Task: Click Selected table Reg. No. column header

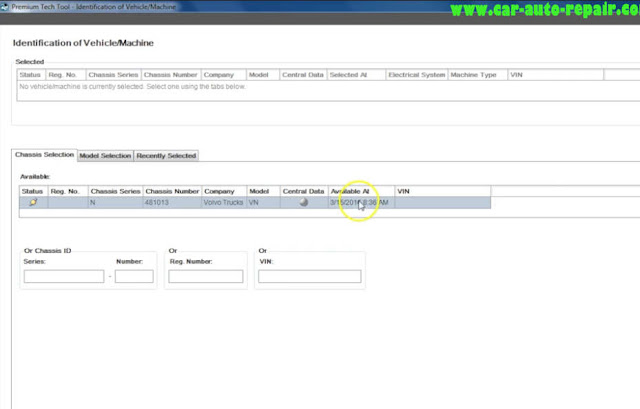Action: [66, 75]
